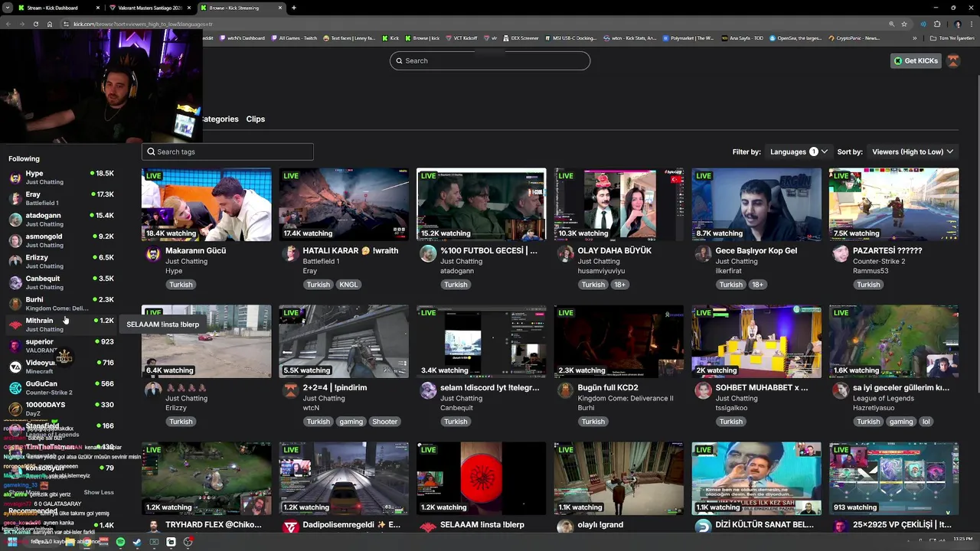Open the sa iyi geceler League thumbnail

point(893,341)
